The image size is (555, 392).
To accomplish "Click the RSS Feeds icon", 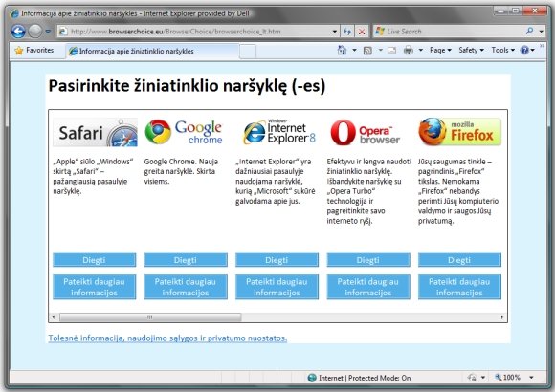I will (367, 51).
